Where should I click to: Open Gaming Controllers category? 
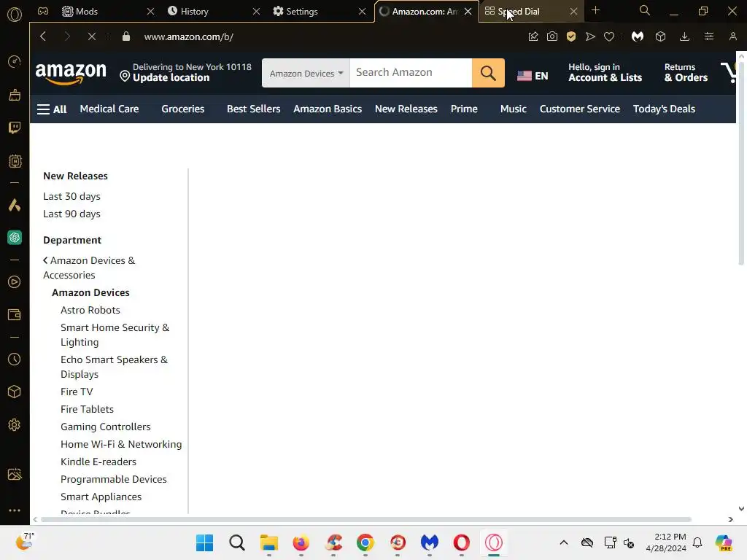105,427
